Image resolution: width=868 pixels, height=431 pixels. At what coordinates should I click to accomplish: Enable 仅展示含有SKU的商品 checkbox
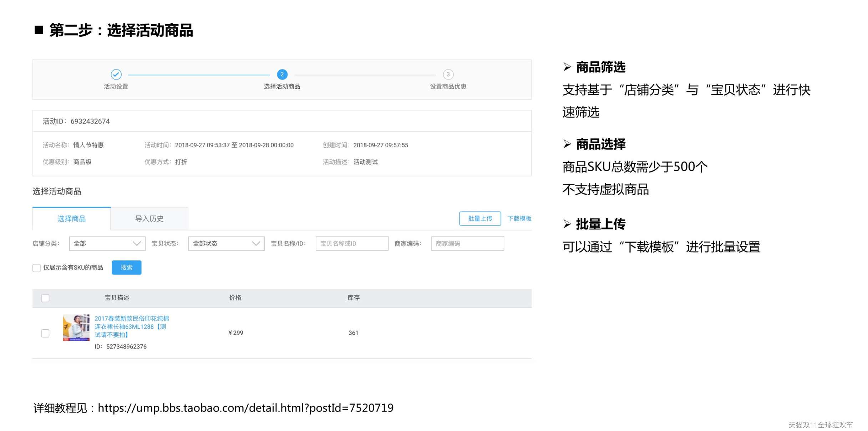[x=36, y=268]
